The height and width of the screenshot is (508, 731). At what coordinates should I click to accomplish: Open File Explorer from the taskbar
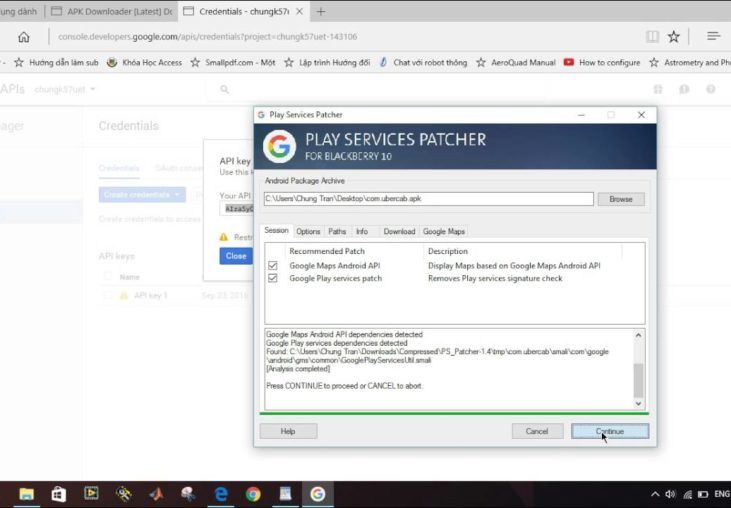pyautogui.click(x=27, y=493)
